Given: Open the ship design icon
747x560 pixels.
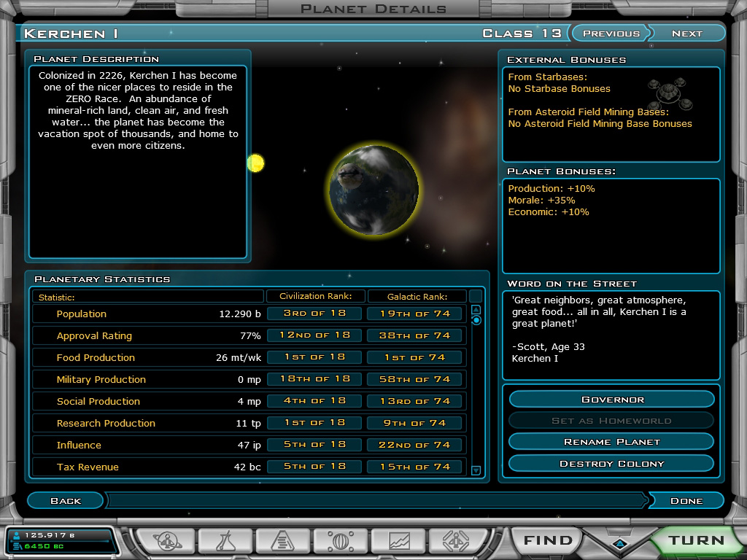Looking at the screenshot, I should pyautogui.click(x=457, y=542).
